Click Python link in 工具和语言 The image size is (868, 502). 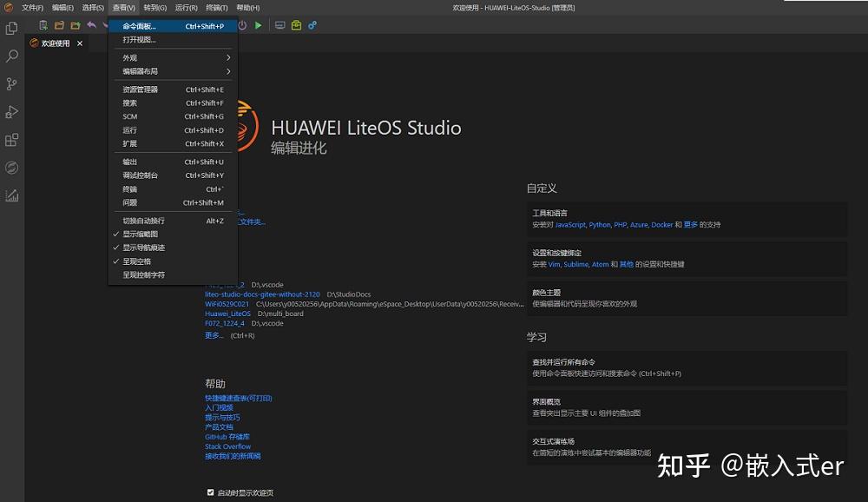[600, 224]
